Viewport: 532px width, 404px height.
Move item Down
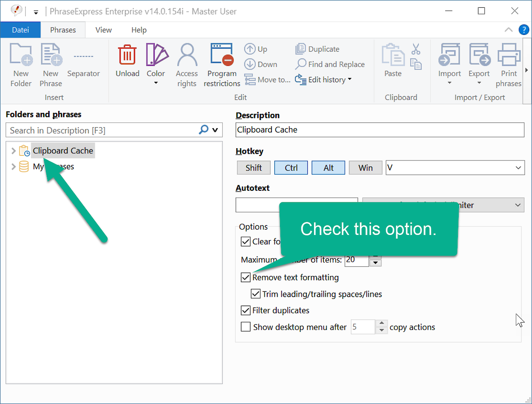tap(261, 64)
